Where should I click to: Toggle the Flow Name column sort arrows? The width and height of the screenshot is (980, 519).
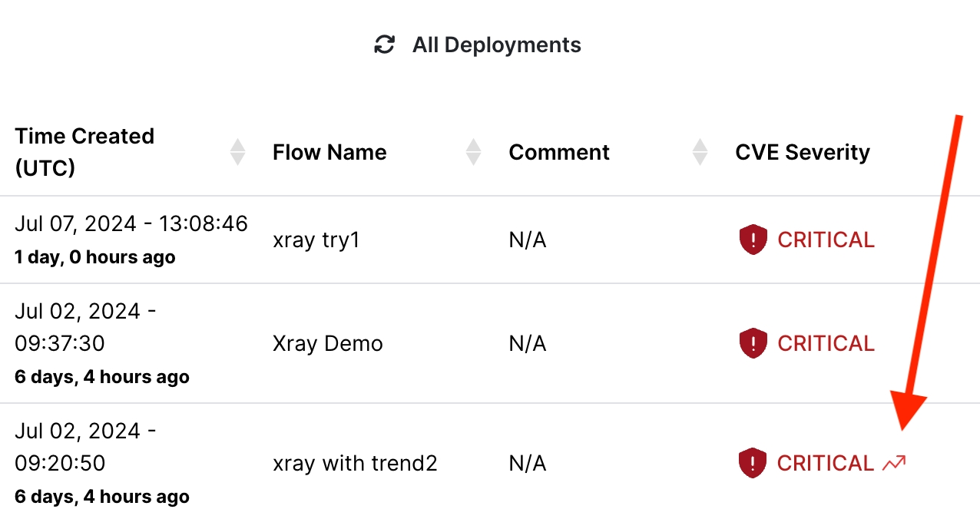(x=474, y=152)
